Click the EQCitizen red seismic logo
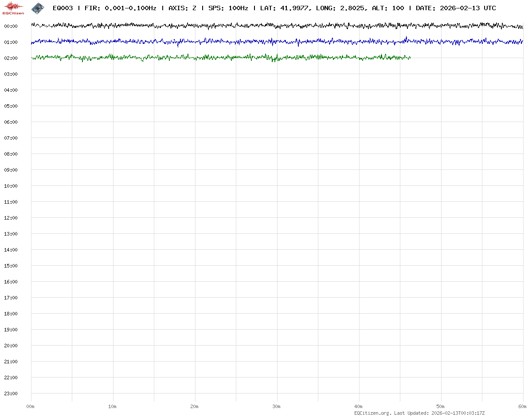 point(13,8)
